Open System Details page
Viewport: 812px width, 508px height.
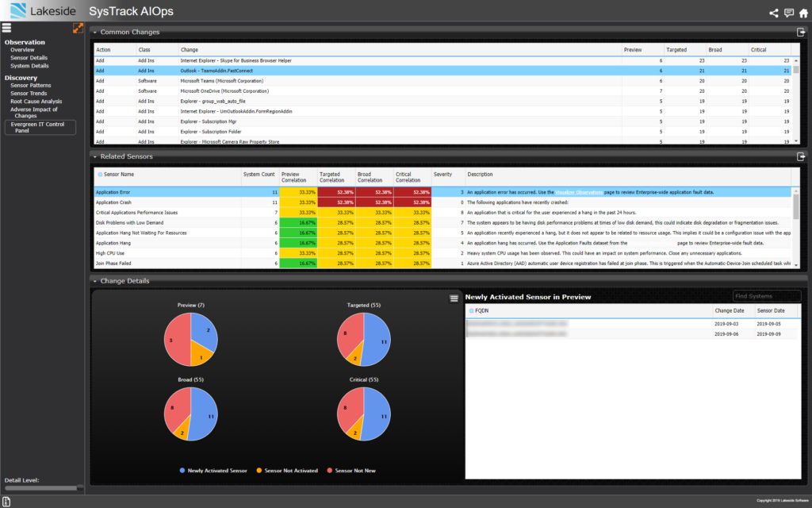[x=29, y=66]
